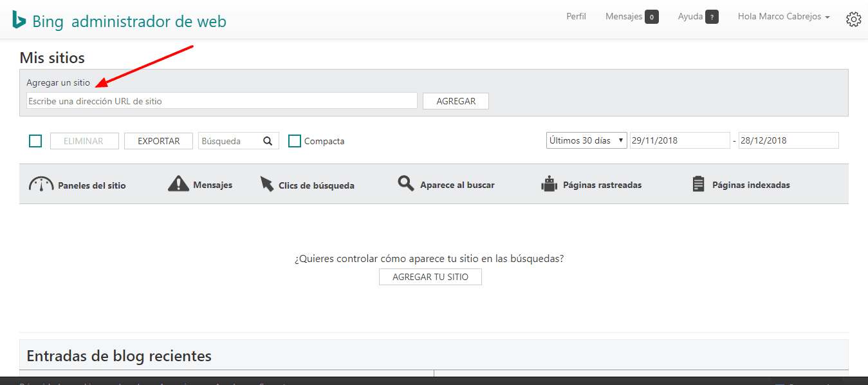Click the Agregar un sitio label
Screen dimensions: 868x385
pos(59,82)
